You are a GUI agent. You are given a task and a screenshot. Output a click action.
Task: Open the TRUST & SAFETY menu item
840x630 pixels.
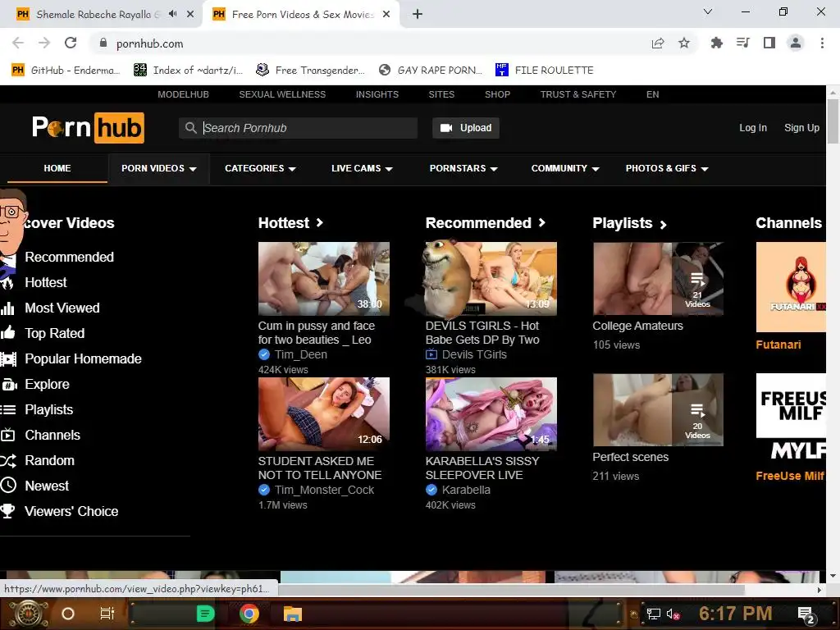[578, 94]
